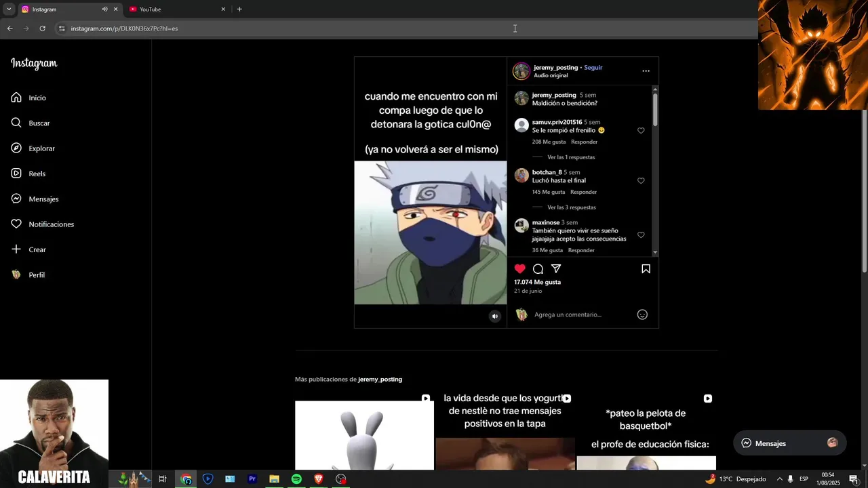The width and height of the screenshot is (868, 488).
Task: Reply to samuv.priv201516's comment
Action: pos(584,142)
